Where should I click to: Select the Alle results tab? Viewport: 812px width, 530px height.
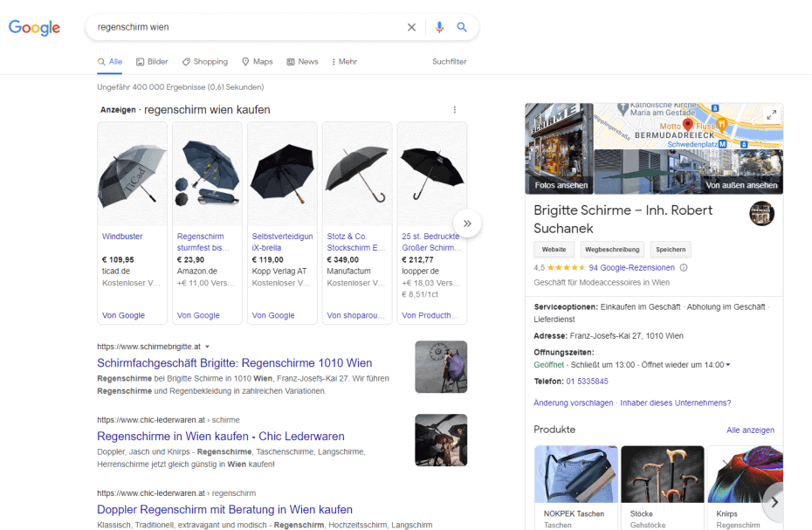[x=110, y=62]
